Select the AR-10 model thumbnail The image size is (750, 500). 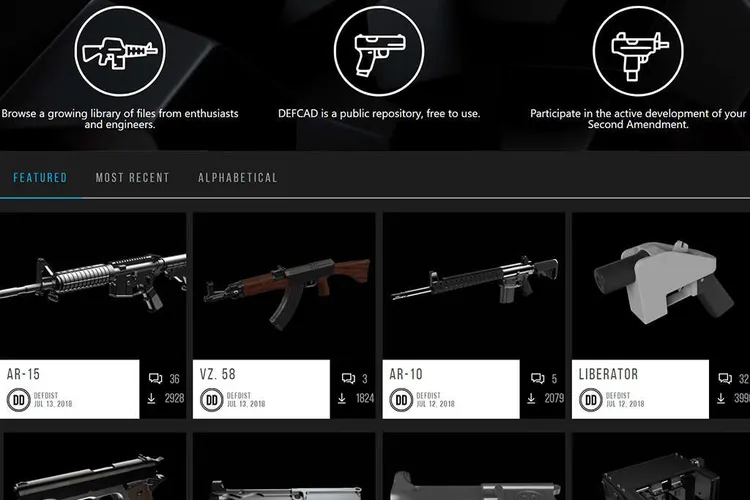474,286
